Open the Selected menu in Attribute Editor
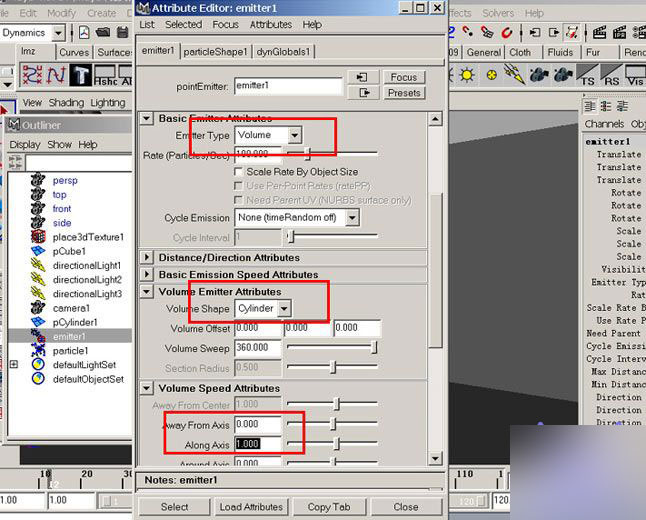This screenshot has height=520, width=646. coord(183,25)
